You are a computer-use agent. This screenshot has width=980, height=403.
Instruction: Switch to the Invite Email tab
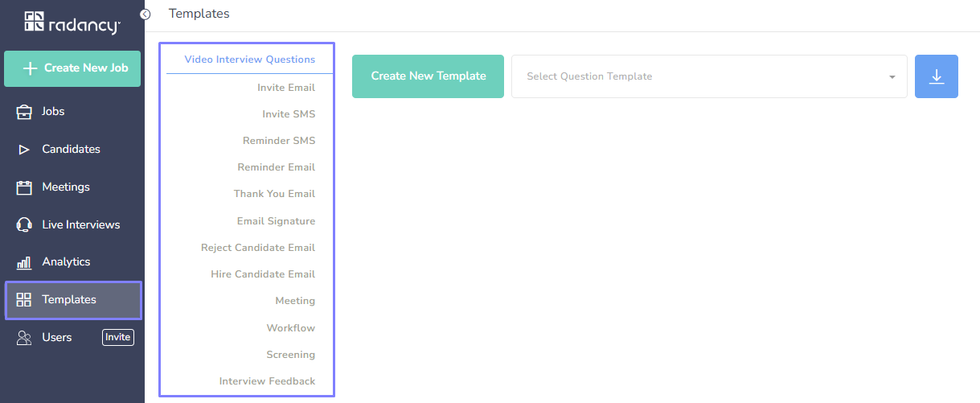pyautogui.click(x=285, y=88)
